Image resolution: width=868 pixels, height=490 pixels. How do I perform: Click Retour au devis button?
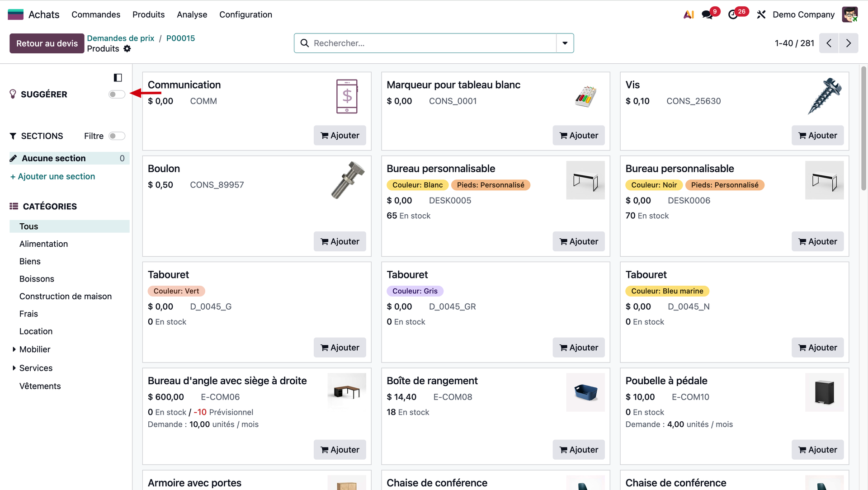(47, 43)
